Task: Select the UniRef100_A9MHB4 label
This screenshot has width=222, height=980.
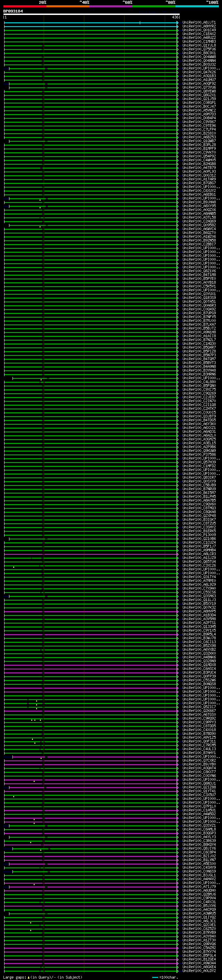Action: point(199,550)
